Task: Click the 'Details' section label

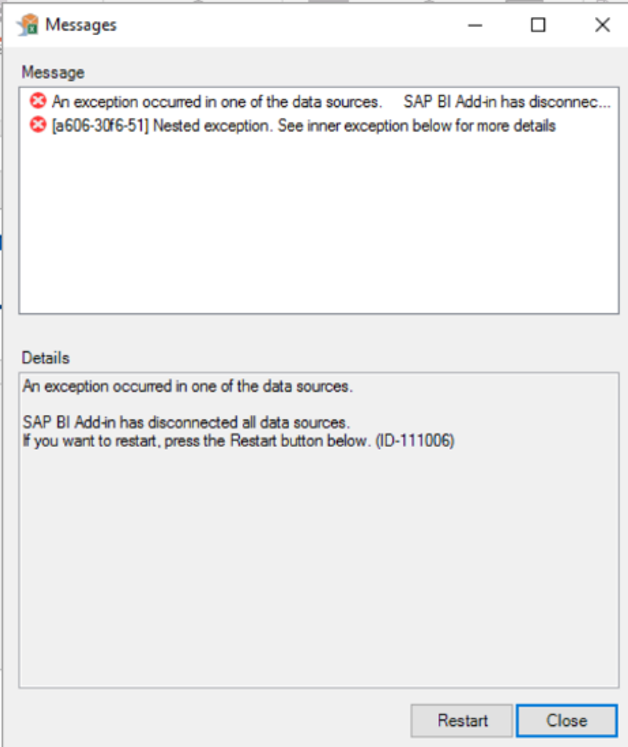Action: click(x=46, y=358)
